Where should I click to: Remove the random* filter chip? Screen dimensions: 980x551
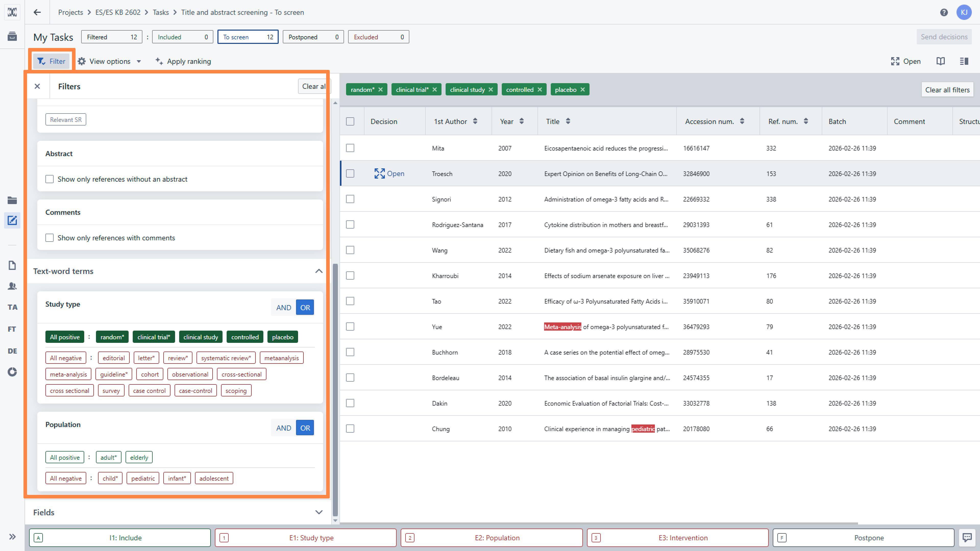tap(381, 90)
